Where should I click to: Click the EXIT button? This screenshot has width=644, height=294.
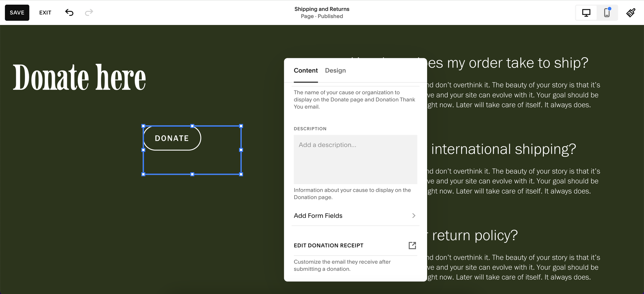pyautogui.click(x=45, y=13)
